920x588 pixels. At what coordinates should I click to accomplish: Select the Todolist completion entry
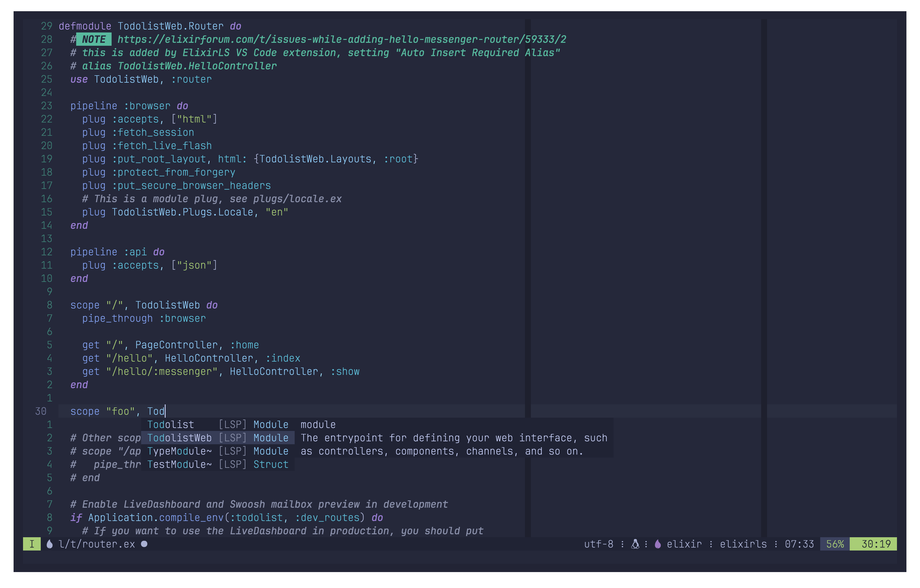coord(171,424)
